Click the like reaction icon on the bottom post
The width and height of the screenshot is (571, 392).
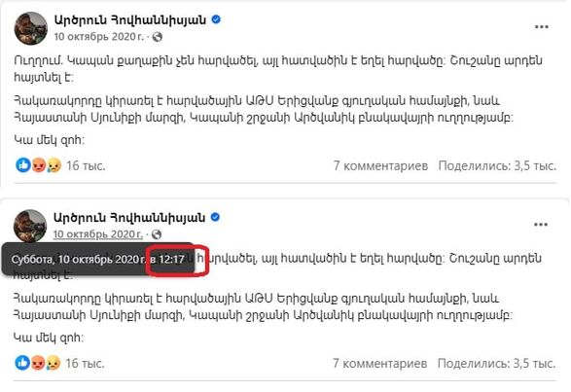pyautogui.click(x=22, y=363)
